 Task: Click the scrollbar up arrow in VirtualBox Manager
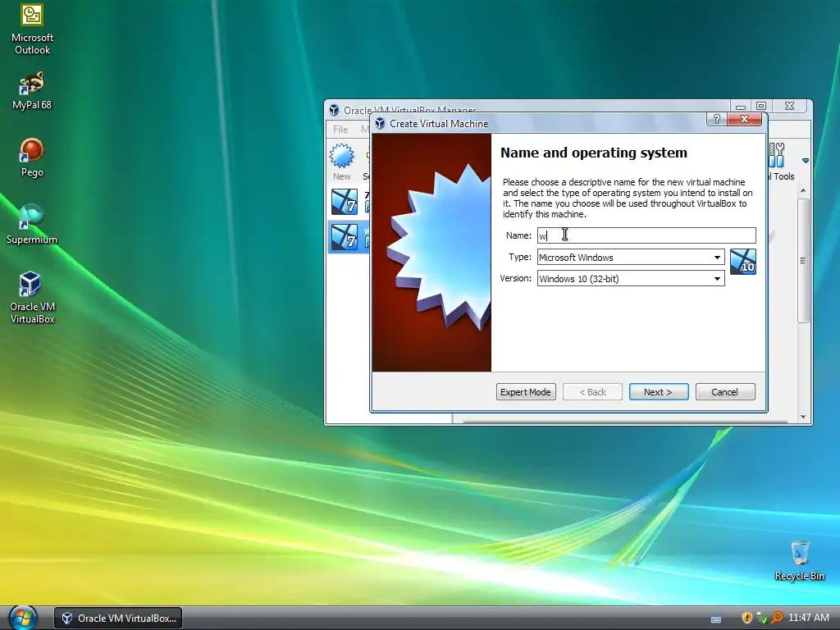[802, 190]
